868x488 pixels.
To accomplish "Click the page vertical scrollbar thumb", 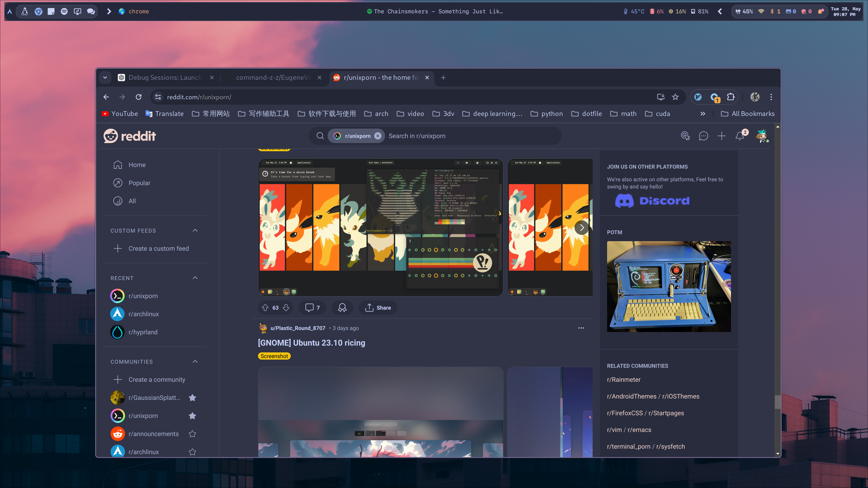I will pyautogui.click(x=777, y=402).
